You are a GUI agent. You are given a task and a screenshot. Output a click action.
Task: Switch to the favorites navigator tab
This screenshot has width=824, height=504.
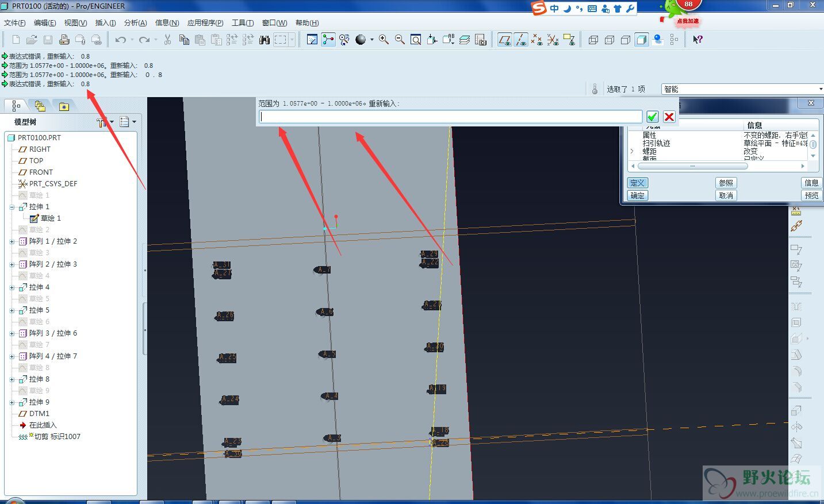click(64, 106)
